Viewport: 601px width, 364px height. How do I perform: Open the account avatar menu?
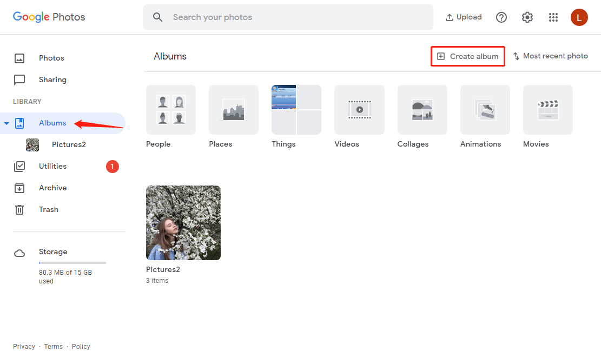coord(579,17)
